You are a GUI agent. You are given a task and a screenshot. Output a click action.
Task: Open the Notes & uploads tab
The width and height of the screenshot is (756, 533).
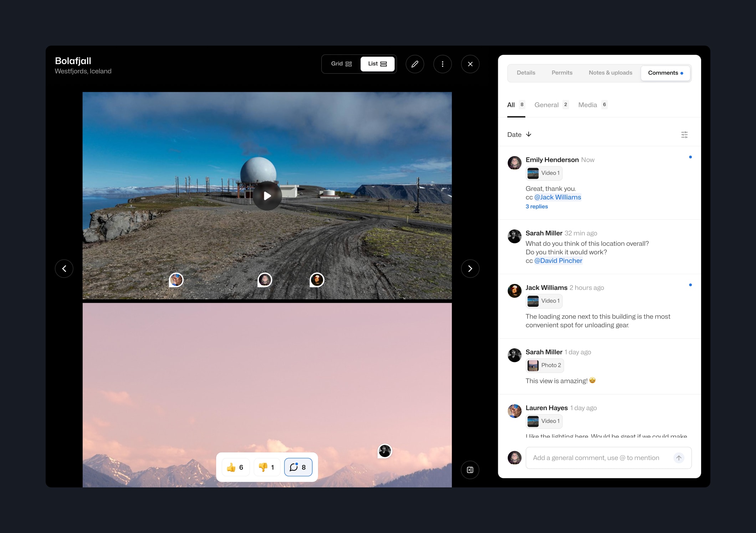tap(610, 73)
